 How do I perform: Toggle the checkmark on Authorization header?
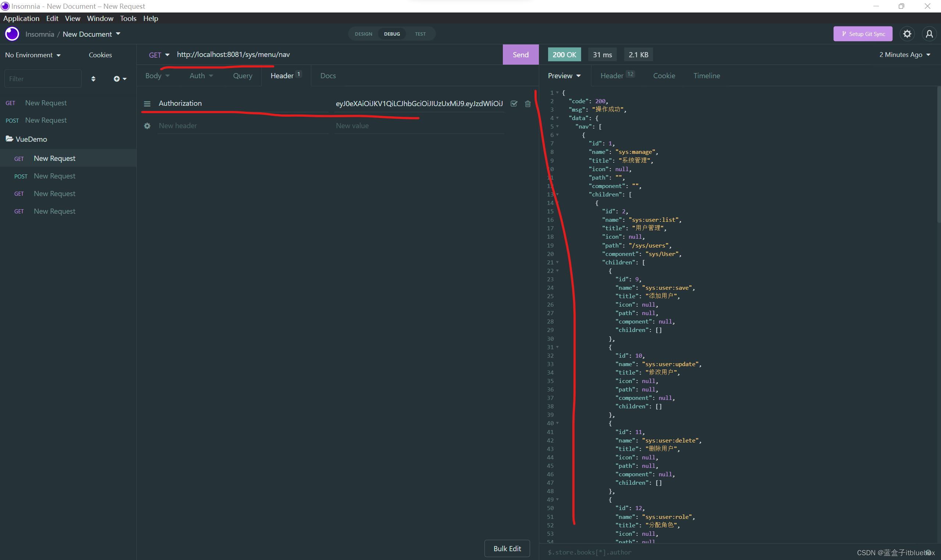pyautogui.click(x=514, y=103)
